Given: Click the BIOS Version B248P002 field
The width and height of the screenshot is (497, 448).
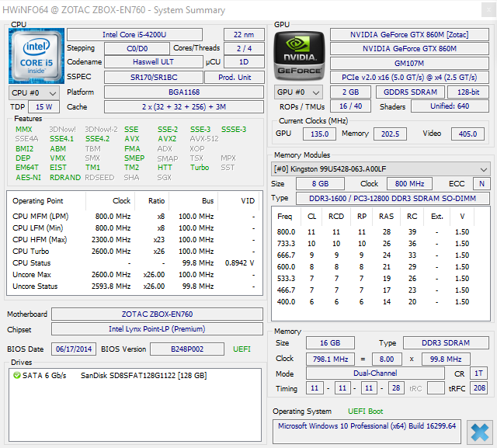Looking at the screenshot, I should pos(187,349).
